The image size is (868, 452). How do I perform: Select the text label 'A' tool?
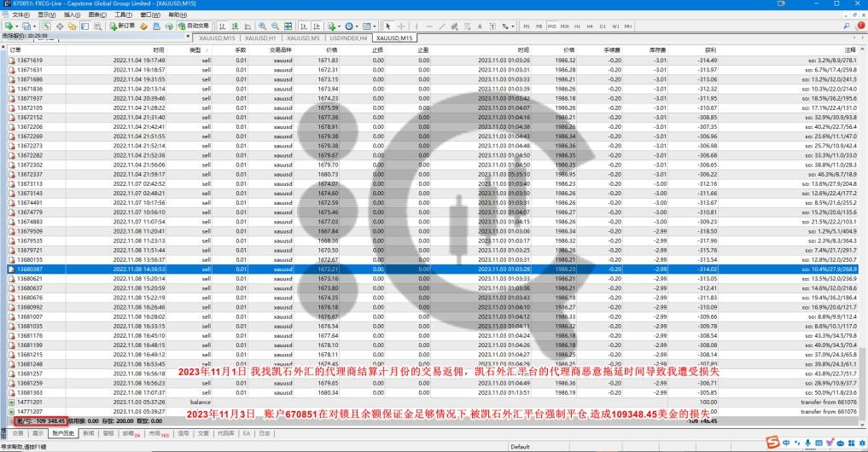click(481, 26)
